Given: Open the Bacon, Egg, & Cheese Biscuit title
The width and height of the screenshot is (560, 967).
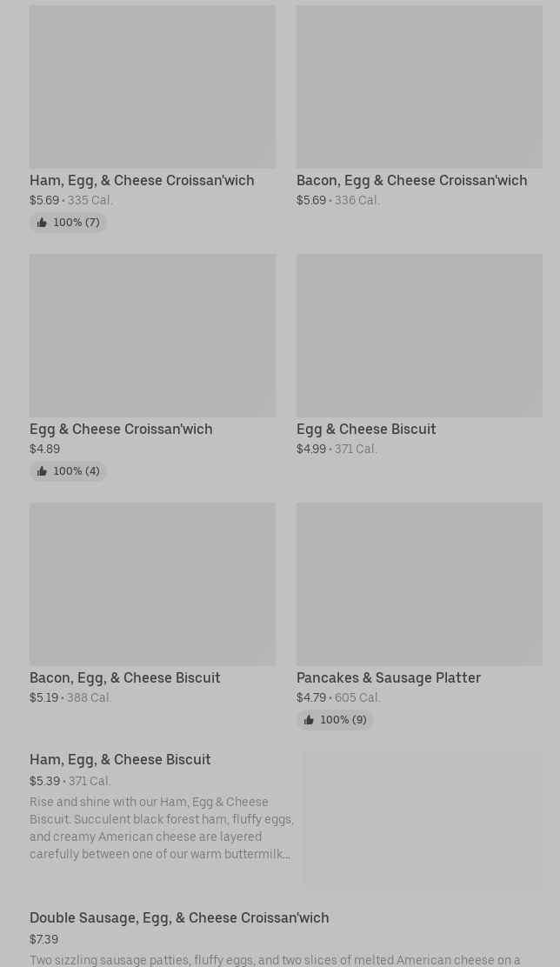Looking at the screenshot, I should tap(124, 677).
